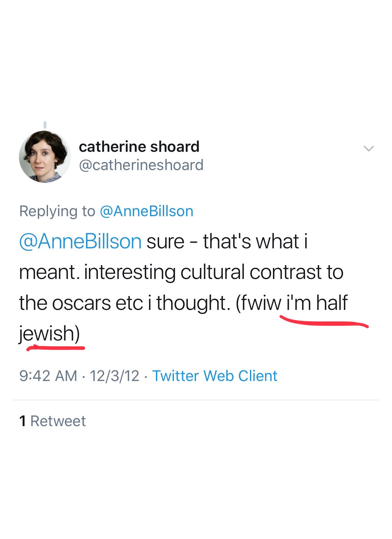Open the catherine shoard display name

(139, 147)
